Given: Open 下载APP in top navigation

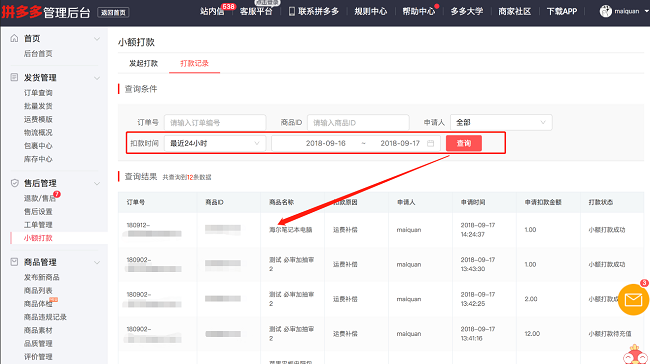Looking at the screenshot, I should (562, 11).
